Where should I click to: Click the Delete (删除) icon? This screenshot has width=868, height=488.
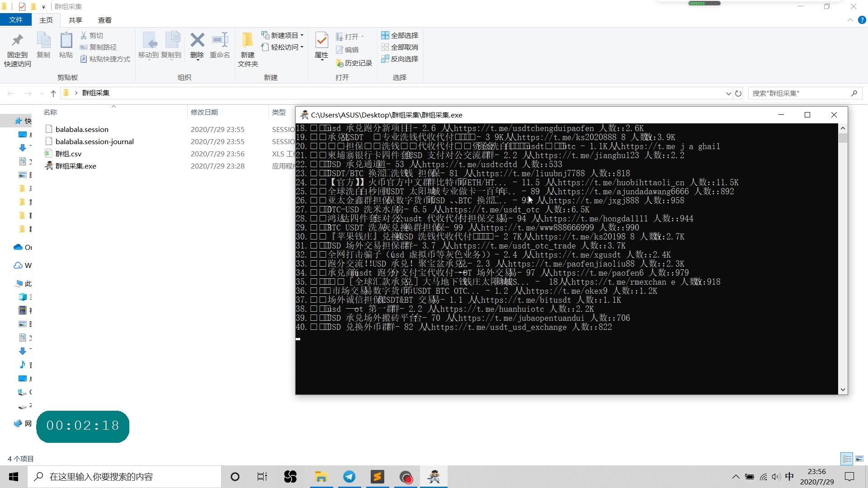coord(197,46)
